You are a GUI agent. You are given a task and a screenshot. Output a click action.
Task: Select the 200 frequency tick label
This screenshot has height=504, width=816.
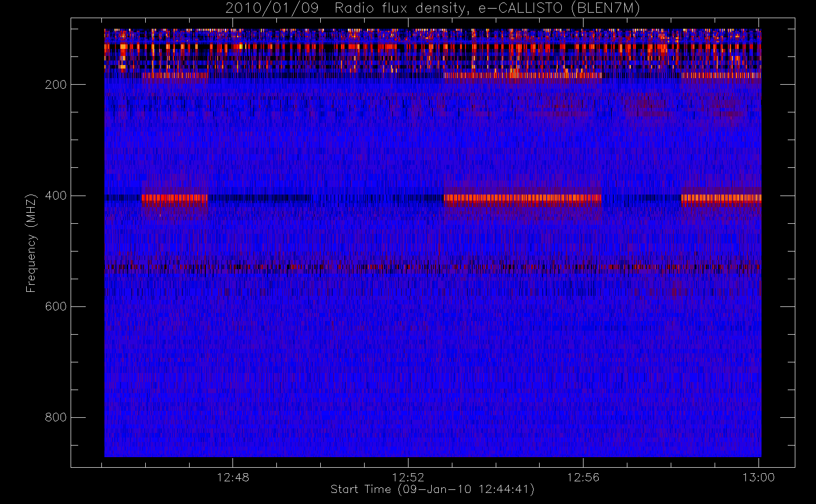(x=56, y=85)
